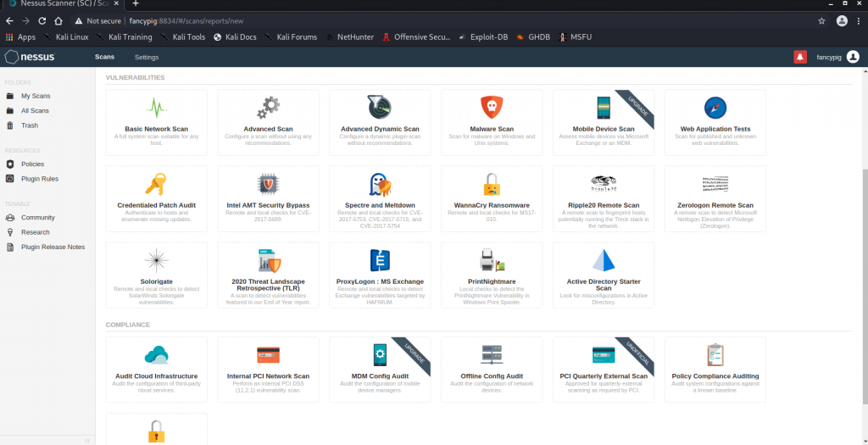Open the Community link
Image resolution: width=868 pixels, height=445 pixels.
tap(37, 218)
